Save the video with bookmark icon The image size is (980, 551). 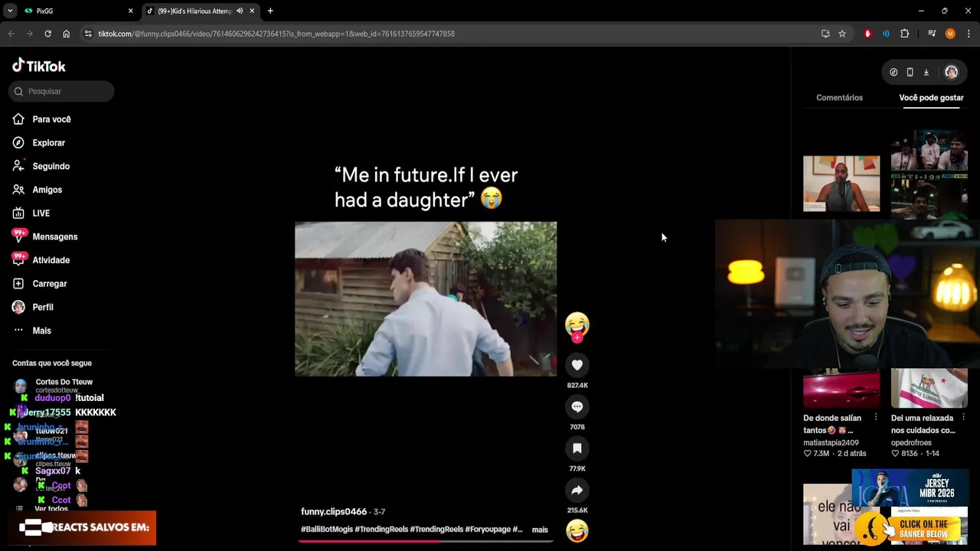click(x=577, y=448)
